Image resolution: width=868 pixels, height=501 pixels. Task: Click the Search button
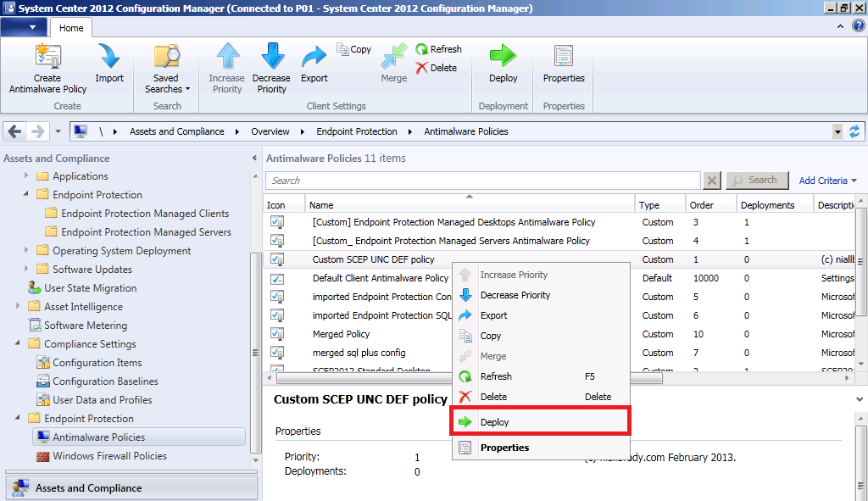pos(757,180)
